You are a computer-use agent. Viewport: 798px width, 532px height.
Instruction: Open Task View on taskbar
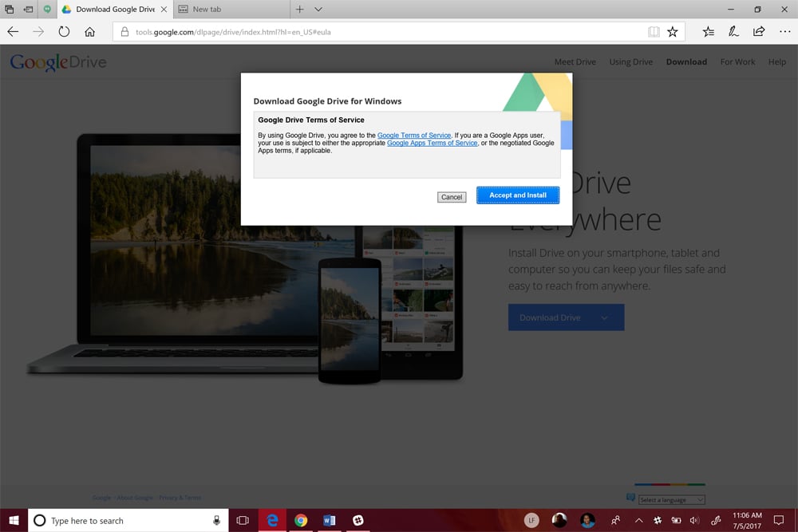[x=243, y=520]
